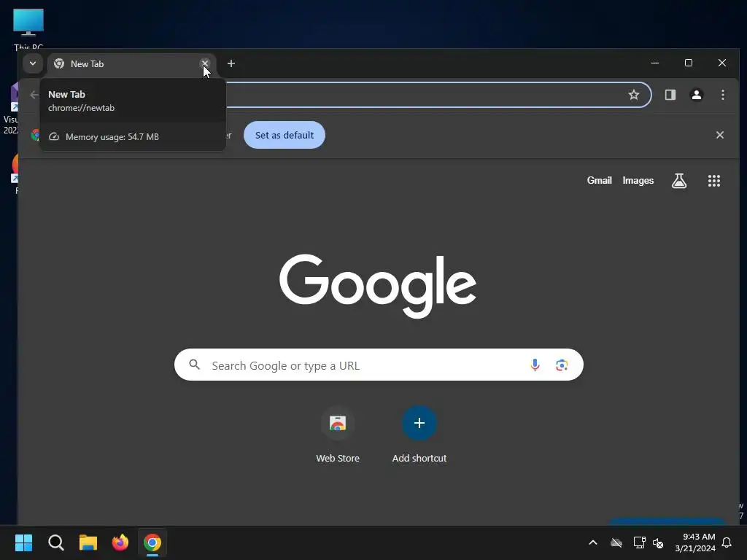Click the Search Google or type a URL box
The width and height of the screenshot is (747, 560).
point(379,365)
